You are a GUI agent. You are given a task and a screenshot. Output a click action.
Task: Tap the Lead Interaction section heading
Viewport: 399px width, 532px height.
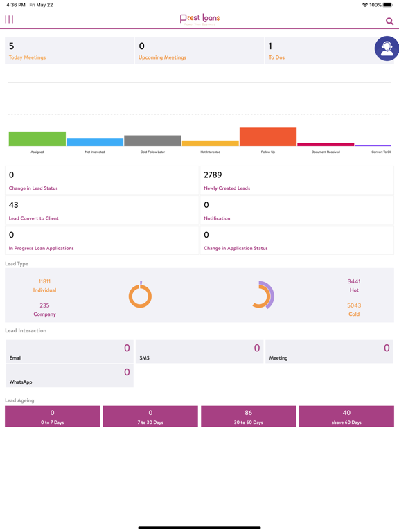[26, 330]
